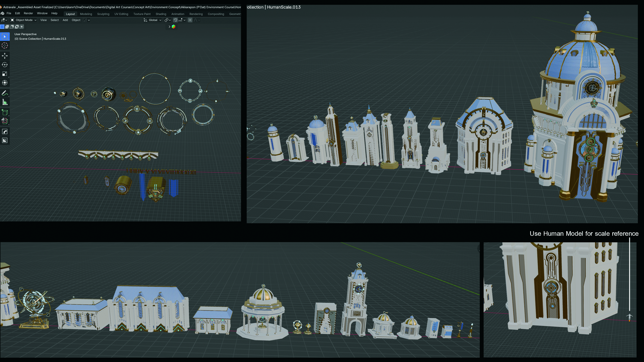Switch to the UV Editing workspace tab

pyautogui.click(x=121, y=14)
